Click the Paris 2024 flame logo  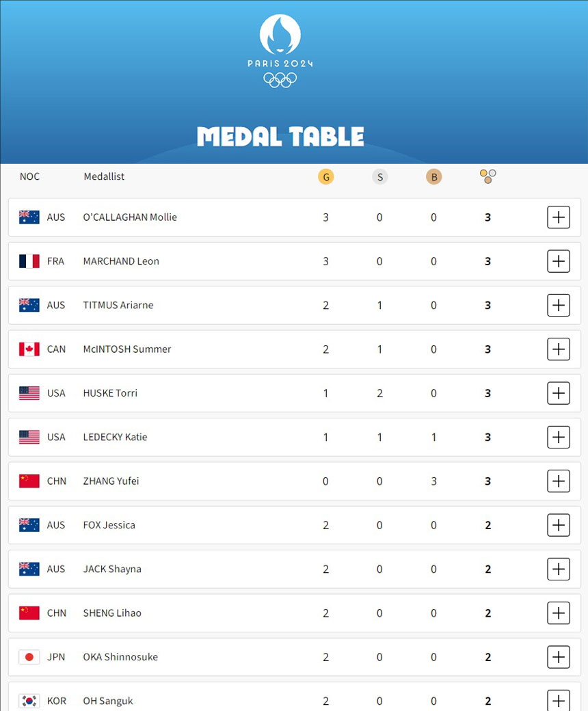280,34
